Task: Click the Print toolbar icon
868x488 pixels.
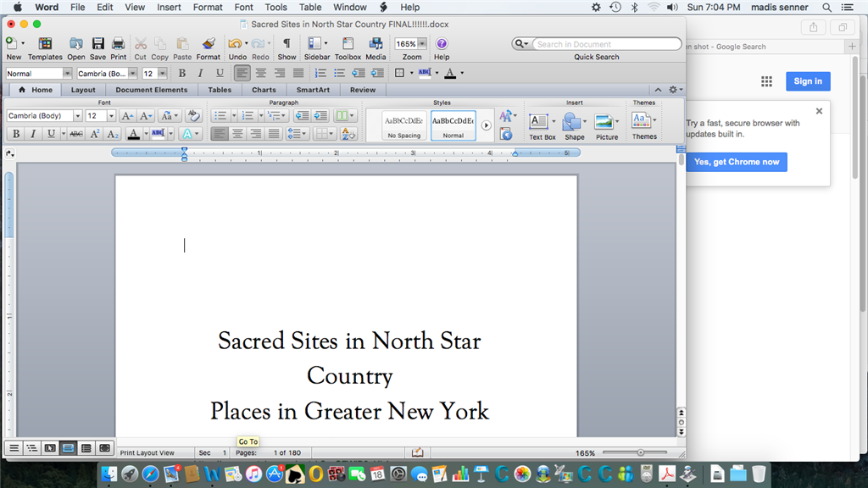Action: 118,44
